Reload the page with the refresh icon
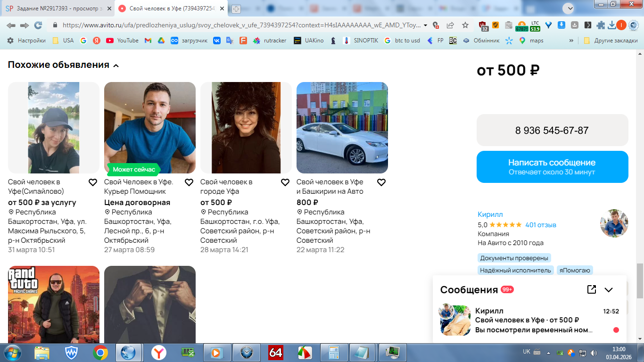Image resolution: width=644 pixels, height=362 pixels. click(x=38, y=25)
